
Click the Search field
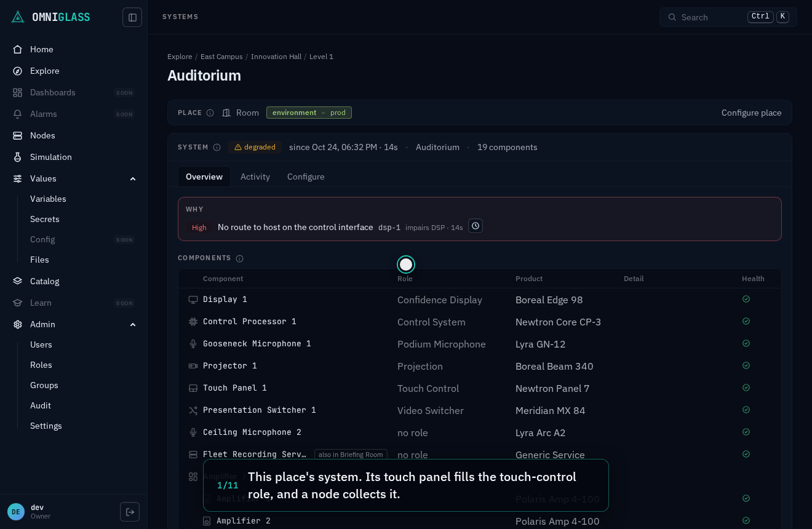pos(728,17)
